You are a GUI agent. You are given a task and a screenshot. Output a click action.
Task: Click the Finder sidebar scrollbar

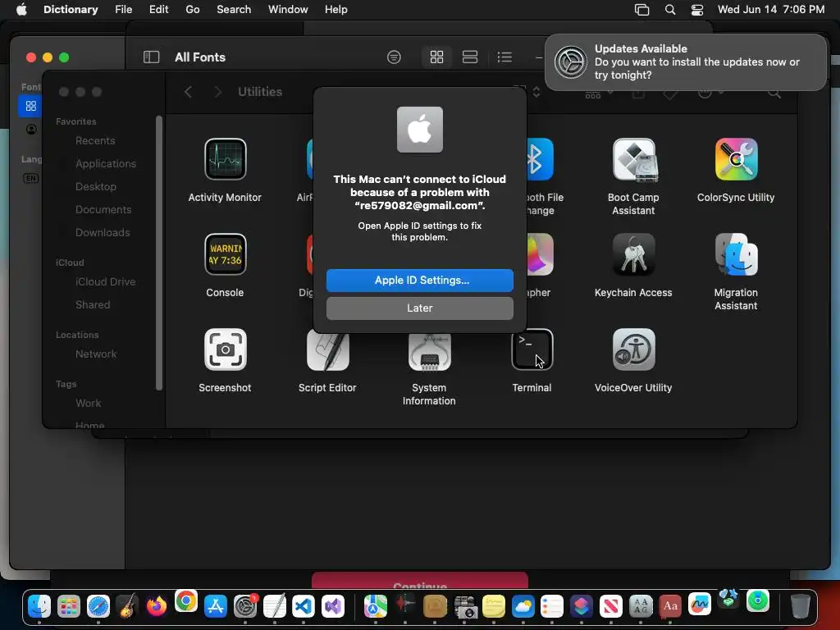click(158, 253)
